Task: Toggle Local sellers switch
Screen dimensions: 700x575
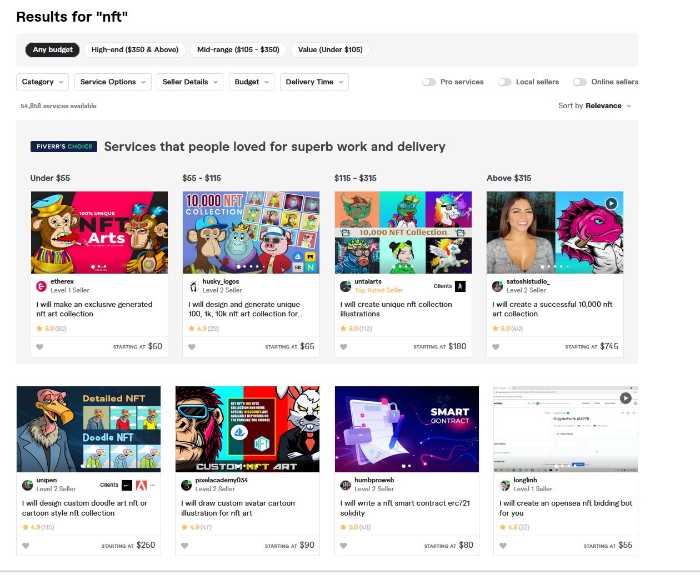Action: click(x=504, y=82)
